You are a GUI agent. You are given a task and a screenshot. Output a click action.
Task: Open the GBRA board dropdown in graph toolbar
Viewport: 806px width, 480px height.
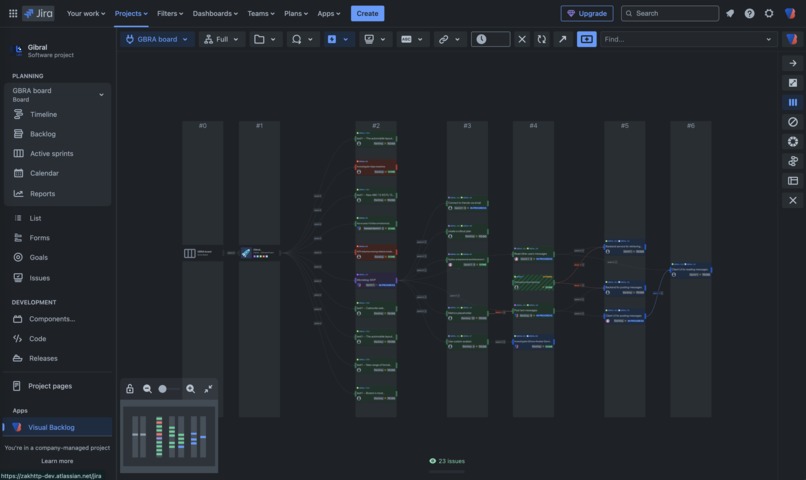coord(157,39)
